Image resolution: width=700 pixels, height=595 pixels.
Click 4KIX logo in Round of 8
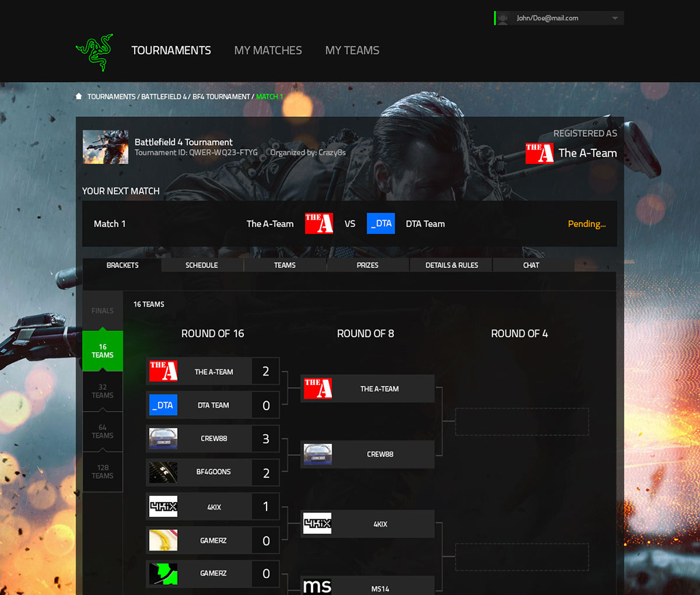coord(317,523)
